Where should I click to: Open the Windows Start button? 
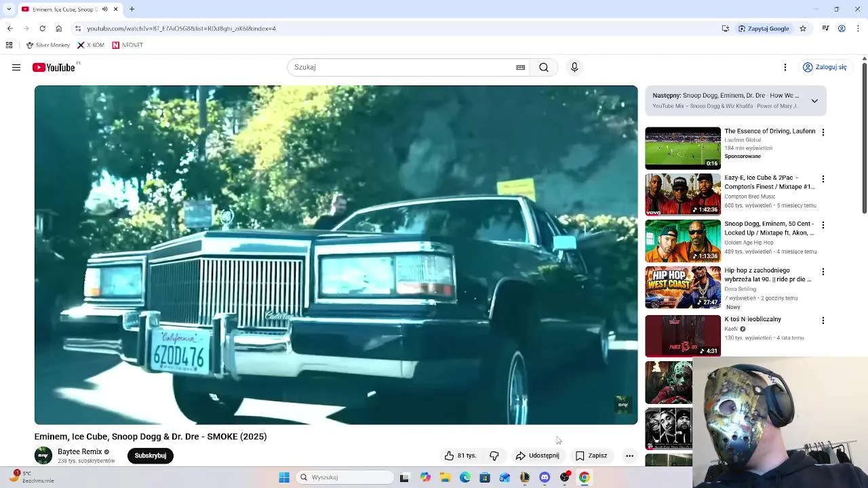pos(284,477)
